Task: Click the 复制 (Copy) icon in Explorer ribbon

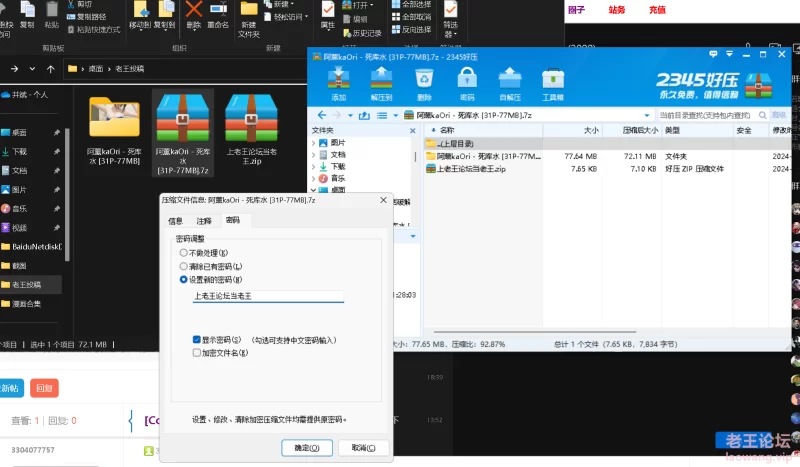Action: (x=27, y=15)
